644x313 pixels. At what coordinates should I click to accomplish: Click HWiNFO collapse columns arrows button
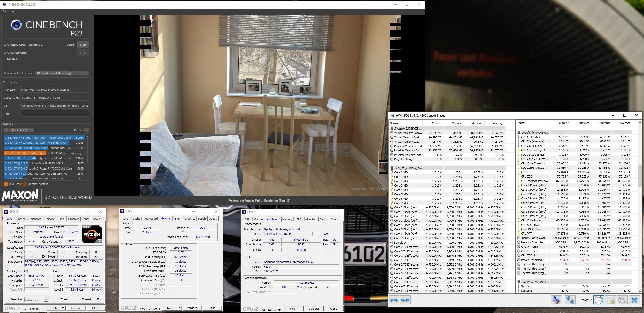[405, 300]
